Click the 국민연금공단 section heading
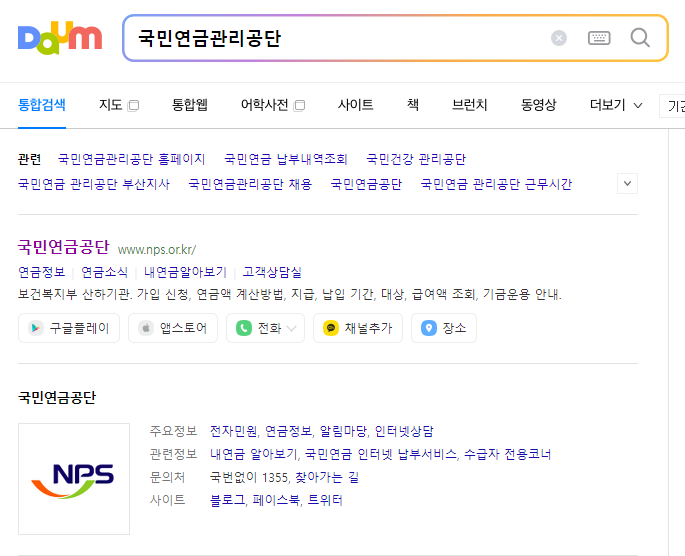 [x=57, y=397]
